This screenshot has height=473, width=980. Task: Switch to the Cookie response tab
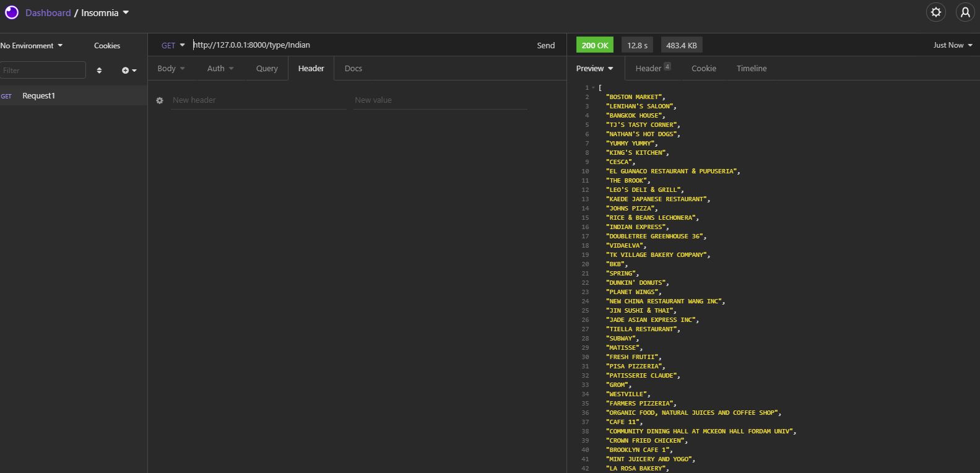tap(704, 69)
